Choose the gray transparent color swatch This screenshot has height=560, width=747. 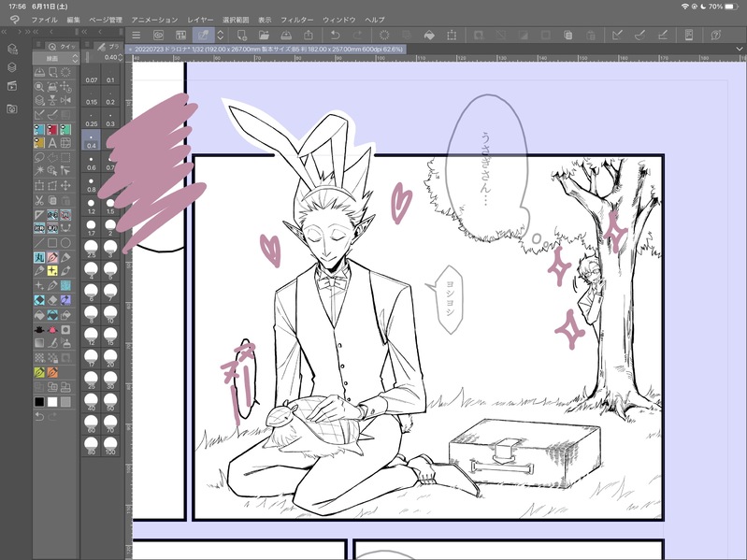[65, 402]
